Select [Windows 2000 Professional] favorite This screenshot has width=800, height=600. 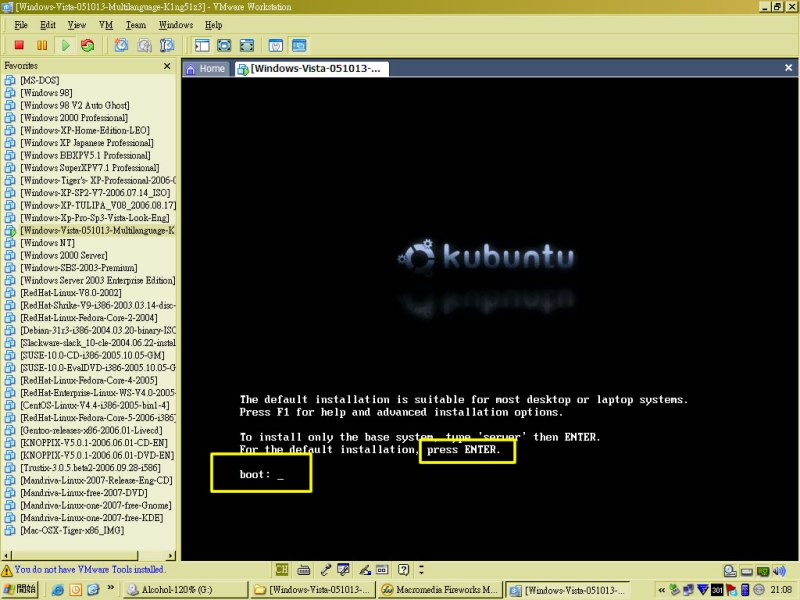74,117
